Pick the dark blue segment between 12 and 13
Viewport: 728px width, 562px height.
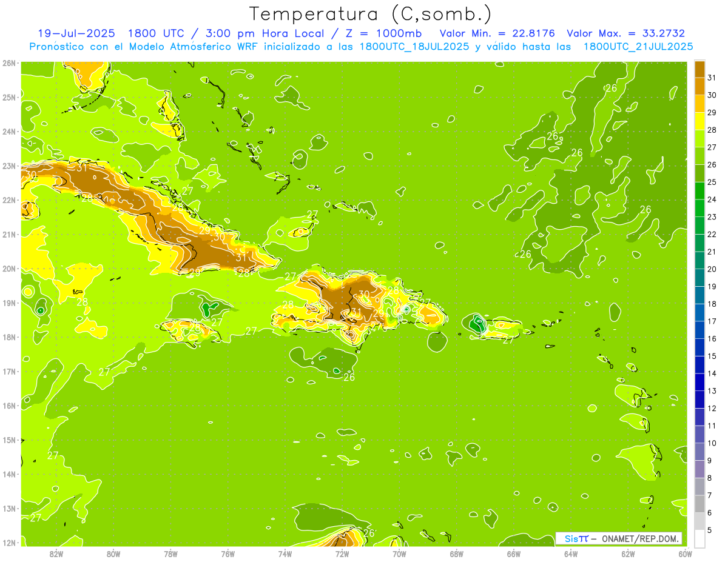[699, 400]
